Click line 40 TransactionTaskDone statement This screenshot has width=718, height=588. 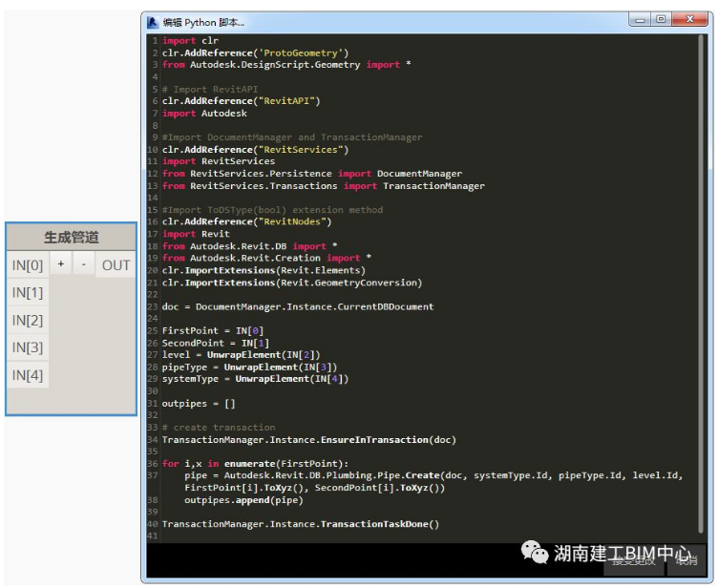pos(301,524)
